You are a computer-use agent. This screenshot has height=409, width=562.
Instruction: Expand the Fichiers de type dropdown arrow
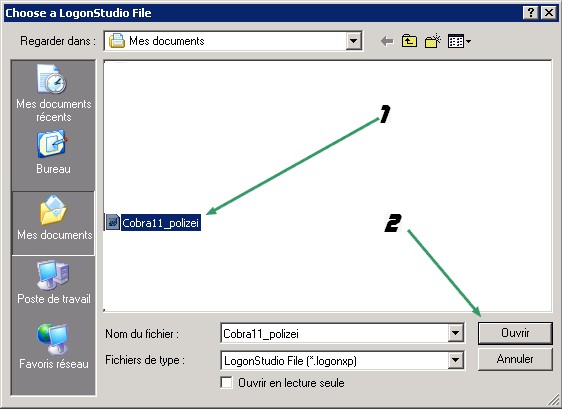click(x=455, y=360)
